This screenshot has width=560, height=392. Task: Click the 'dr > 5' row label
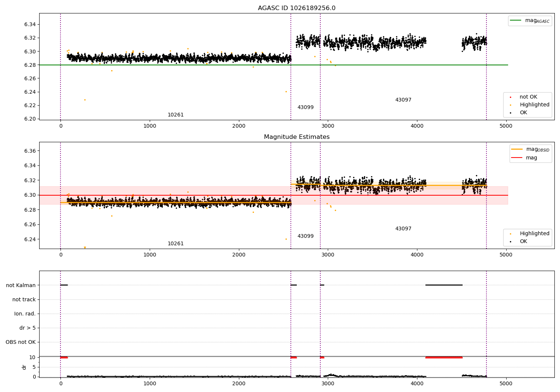click(28, 328)
